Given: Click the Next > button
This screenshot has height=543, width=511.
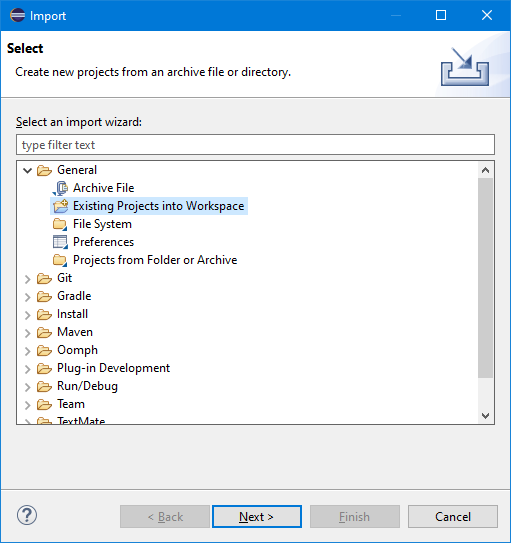Looking at the screenshot, I should pos(257,517).
